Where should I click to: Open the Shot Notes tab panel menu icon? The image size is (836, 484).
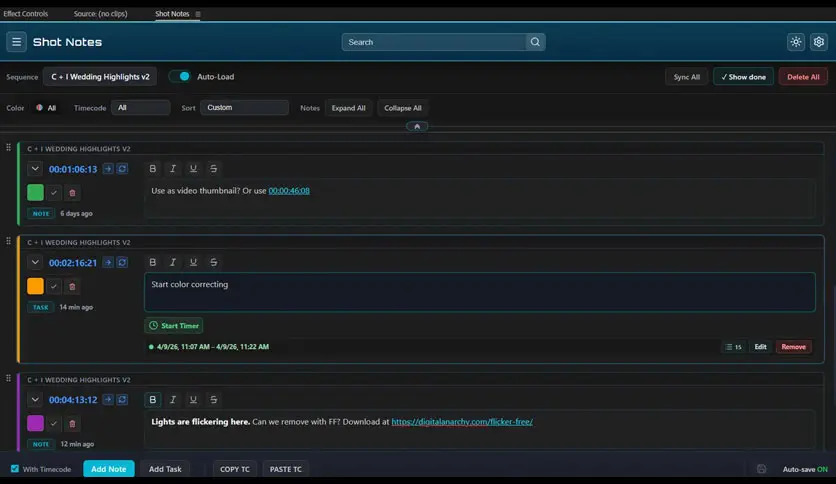198,14
